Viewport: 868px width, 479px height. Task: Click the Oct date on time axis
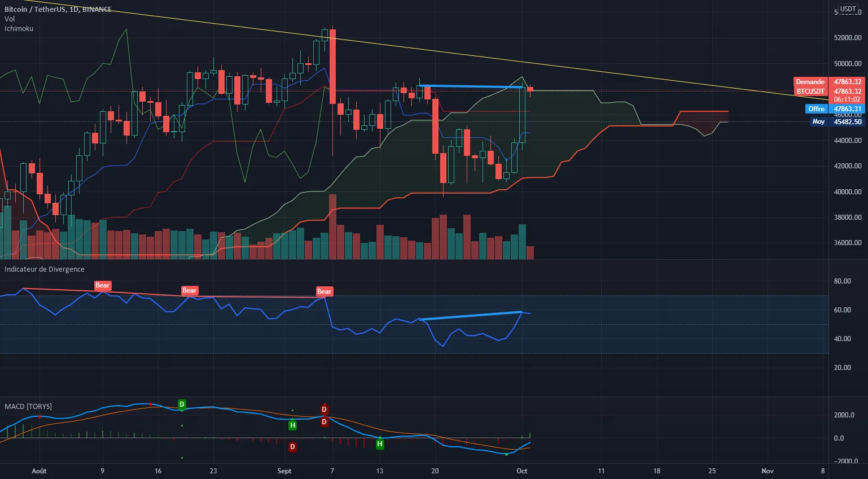point(522,471)
